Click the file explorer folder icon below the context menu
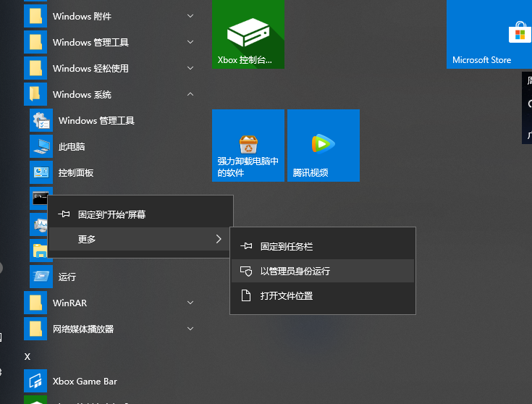Image resolution: width=532 pixels, height=404 pixels. pyautogui.click(x=40, y=251)
